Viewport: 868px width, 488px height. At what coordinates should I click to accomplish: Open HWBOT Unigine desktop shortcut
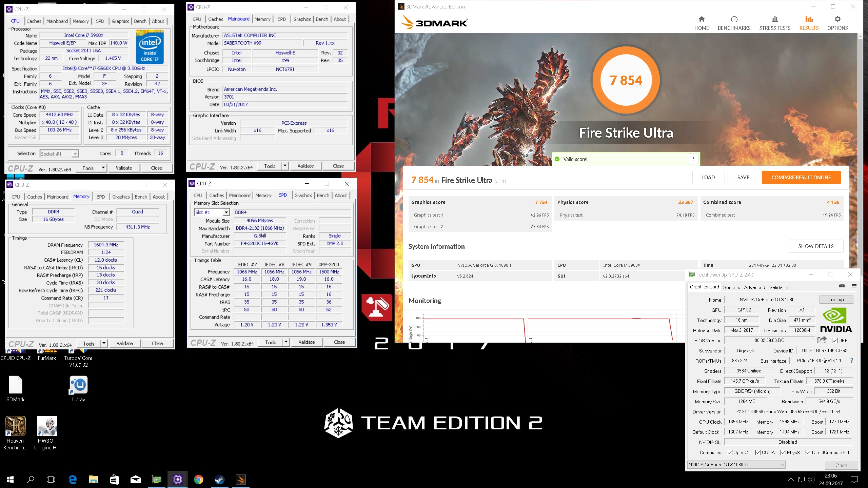click(x=47, y=433)
